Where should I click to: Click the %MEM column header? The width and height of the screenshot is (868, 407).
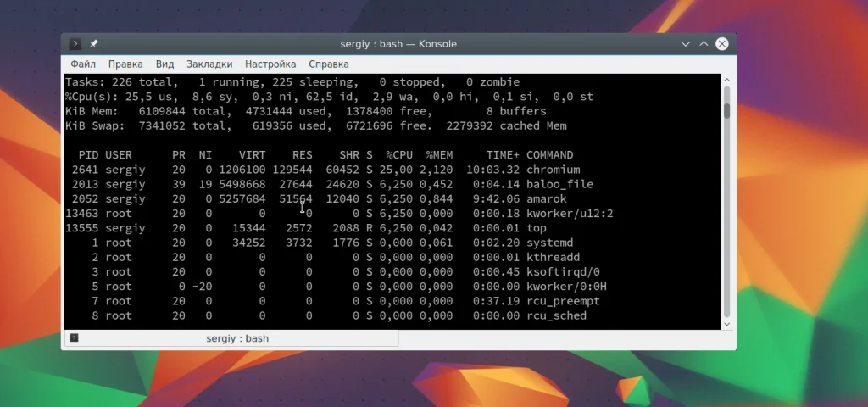click(440, 155)
